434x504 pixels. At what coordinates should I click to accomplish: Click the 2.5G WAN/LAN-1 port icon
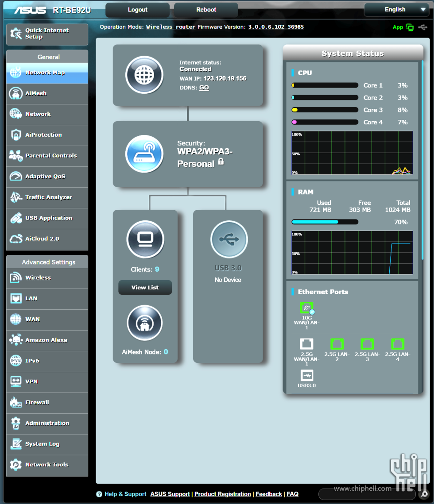coord(306,344)
